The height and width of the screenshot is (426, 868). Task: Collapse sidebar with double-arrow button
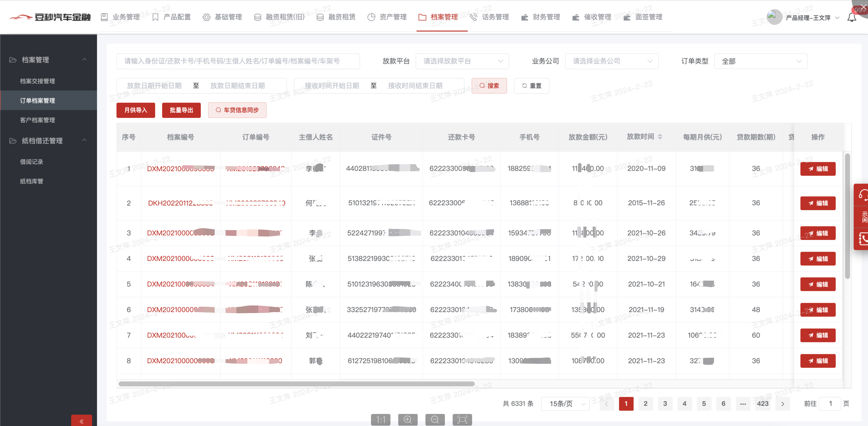pos(81,421)
